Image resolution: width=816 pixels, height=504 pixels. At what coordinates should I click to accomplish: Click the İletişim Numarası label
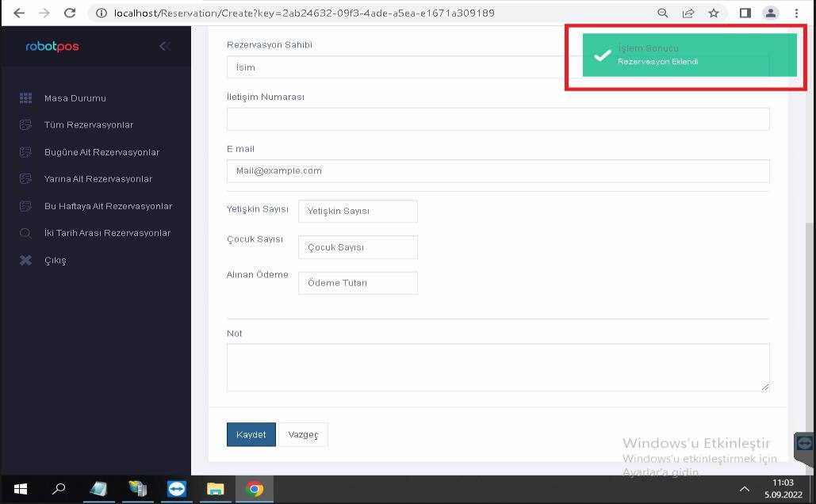tap(266, 97)
